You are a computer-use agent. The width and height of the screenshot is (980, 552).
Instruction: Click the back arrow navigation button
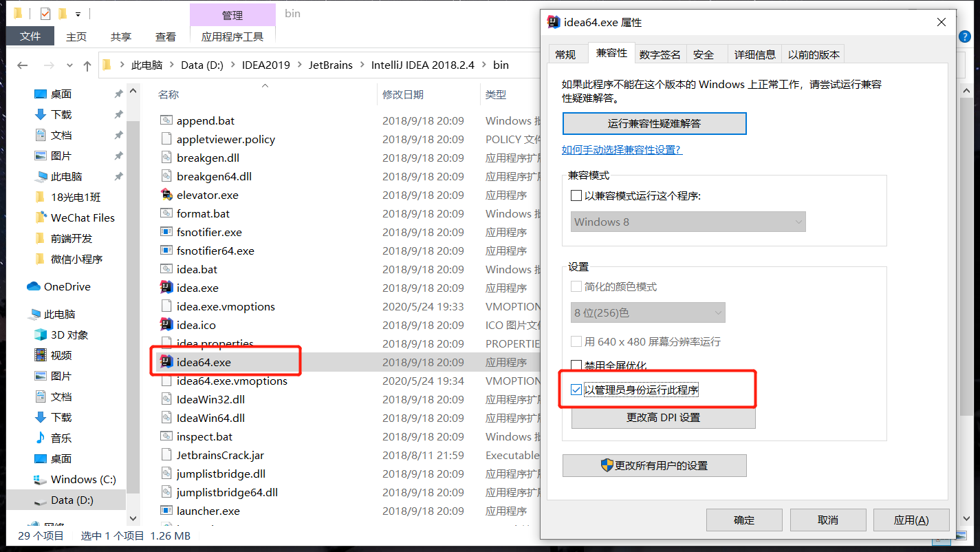coord(22,65)
